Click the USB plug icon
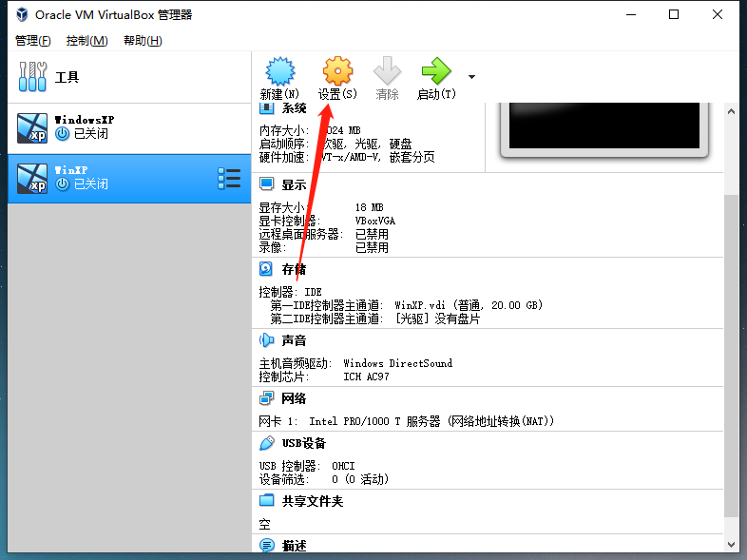Screen dimensions: 747x560 click(x=267, y=443)
